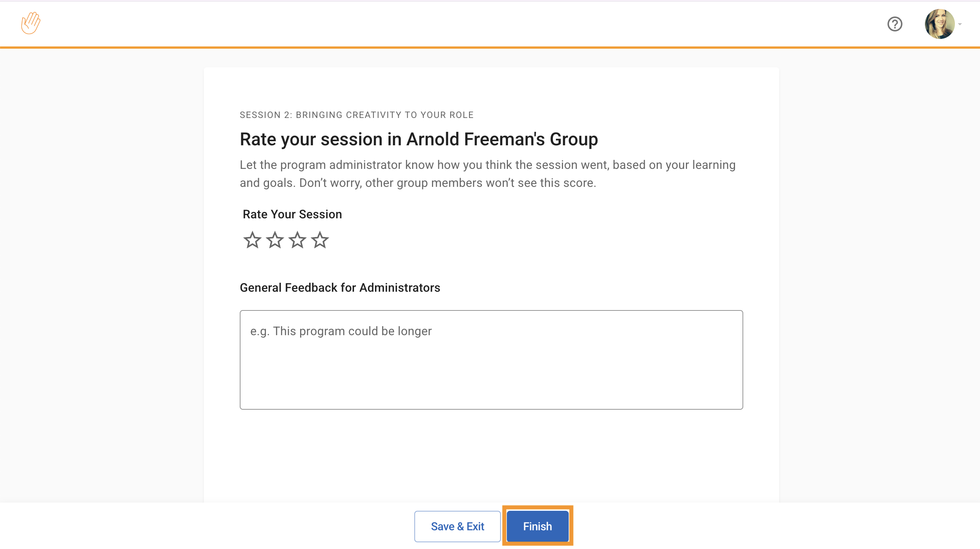Viewport: 980px width, 549px height.
Task: Click the Arnold Freeman's Group heading
Action: pyautogui.click(x=418, y=139)
